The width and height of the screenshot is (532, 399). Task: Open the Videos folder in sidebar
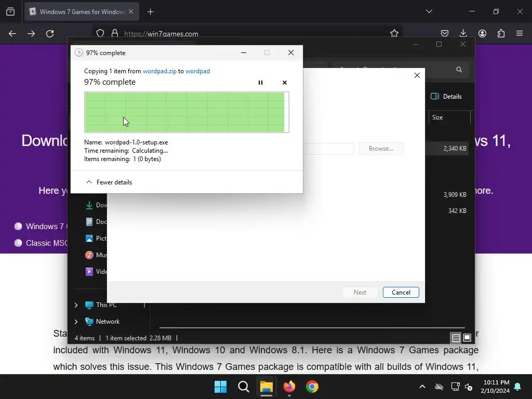pos(96,271)
